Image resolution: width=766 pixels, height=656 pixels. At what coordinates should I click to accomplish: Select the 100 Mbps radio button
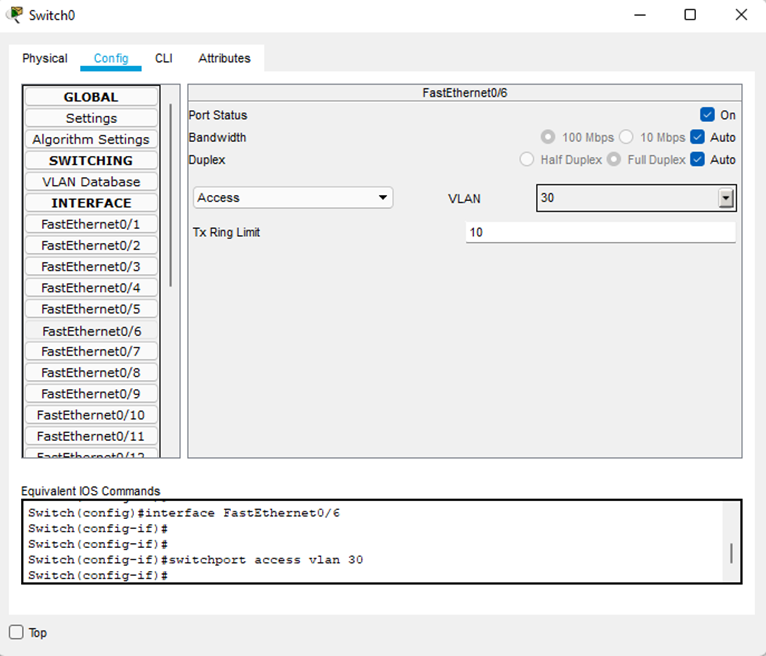pyautogui.click(x=548, y=137)
